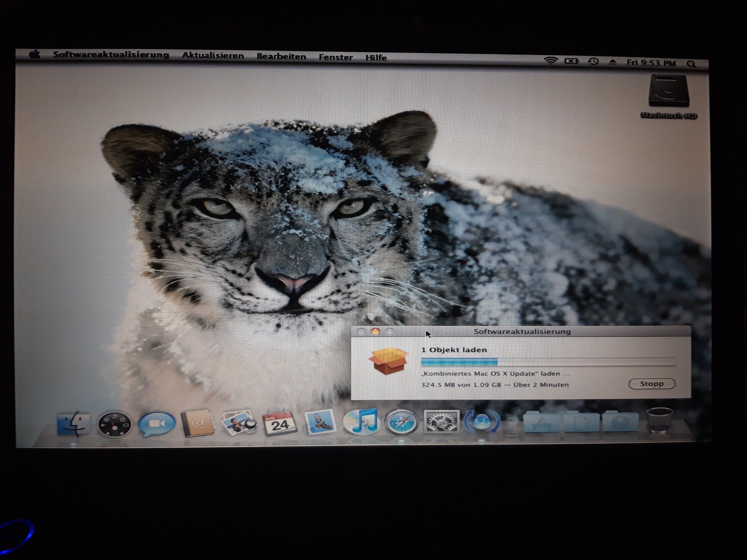Launch iChat from the Dock

pos(156,424)
